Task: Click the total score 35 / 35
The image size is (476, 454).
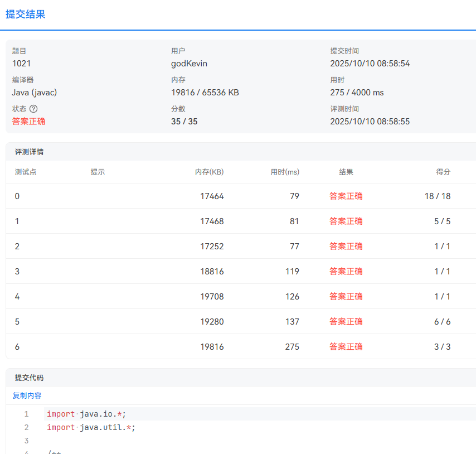Action: click(x=184, y=122)
